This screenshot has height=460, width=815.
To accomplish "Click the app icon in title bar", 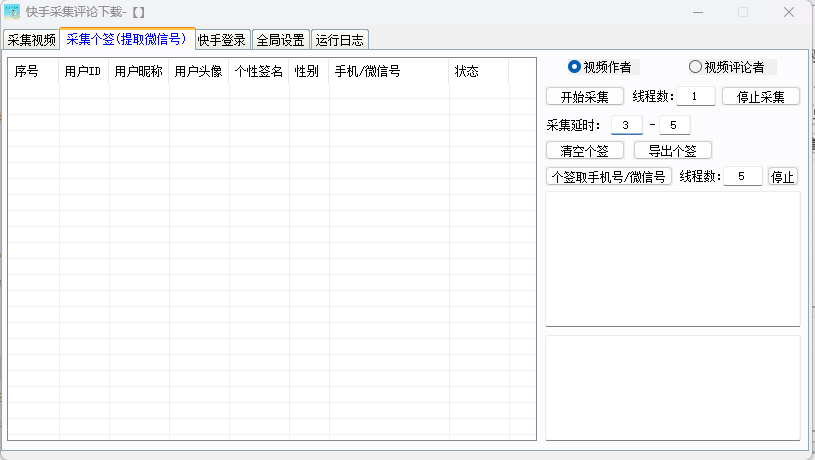I will 13,12.
